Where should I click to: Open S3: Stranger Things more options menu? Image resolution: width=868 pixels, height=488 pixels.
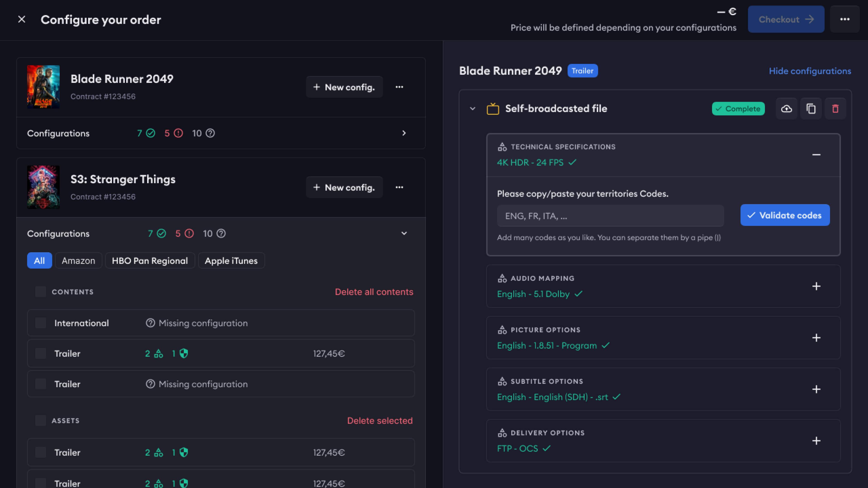pos(399,187)
